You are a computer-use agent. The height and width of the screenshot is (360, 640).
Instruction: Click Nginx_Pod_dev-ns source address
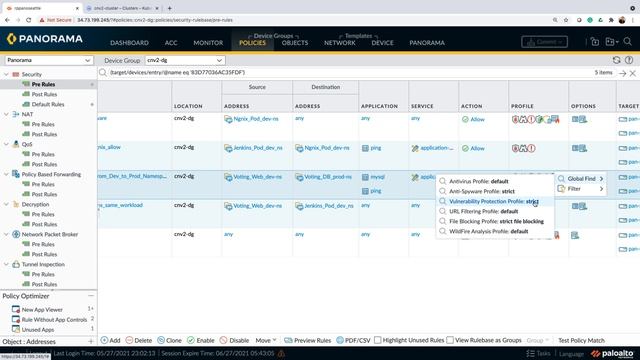[x=256, y=119]
